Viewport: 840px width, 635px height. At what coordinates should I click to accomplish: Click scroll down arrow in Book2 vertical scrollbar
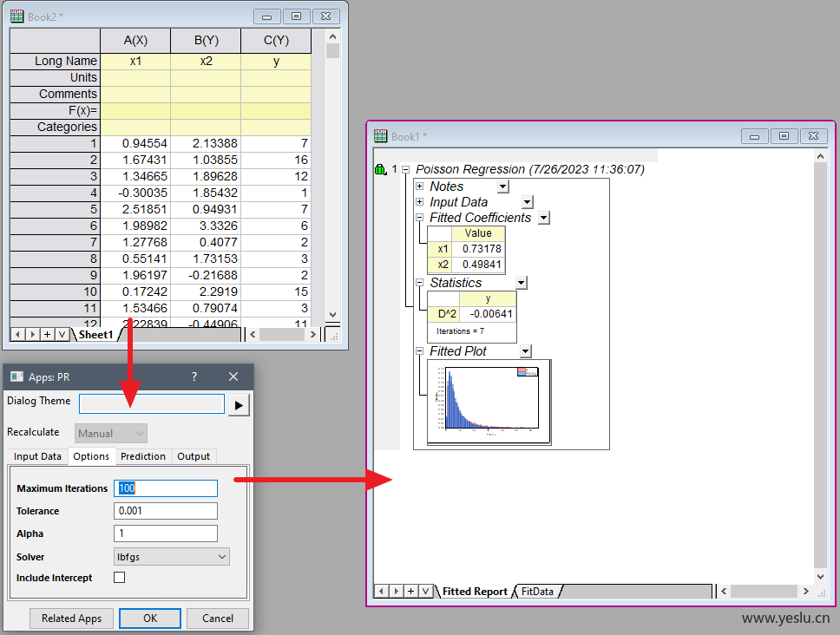332,315
